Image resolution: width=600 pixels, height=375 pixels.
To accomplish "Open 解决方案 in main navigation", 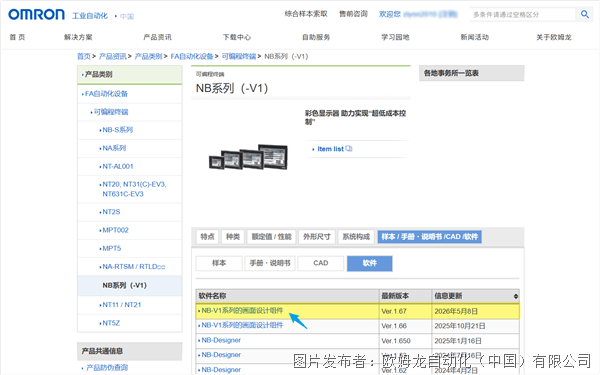I will [x=78, y=37].
